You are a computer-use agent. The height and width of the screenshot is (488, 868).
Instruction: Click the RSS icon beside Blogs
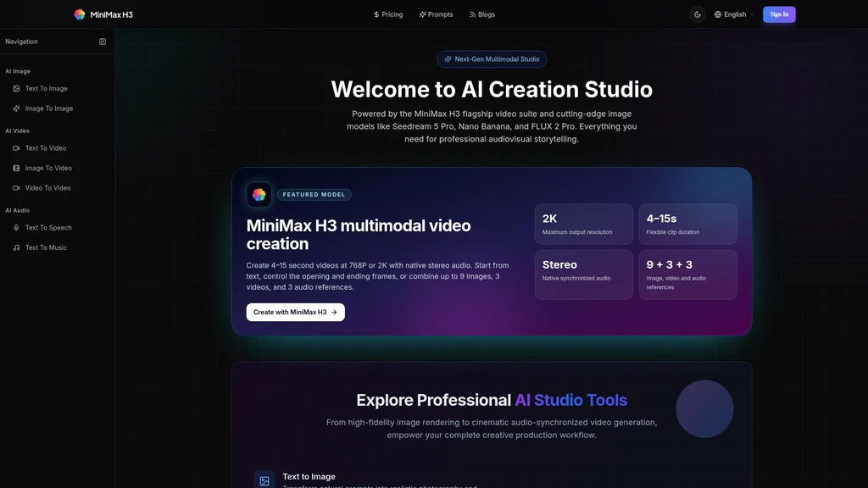(x=473, y=14)
